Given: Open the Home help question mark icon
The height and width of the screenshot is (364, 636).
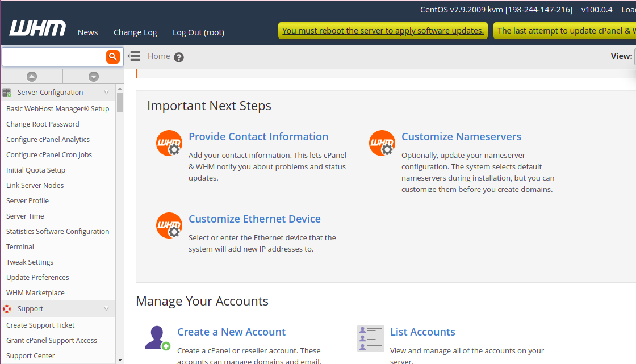Looking at the screenshot, I should click(179, 57).
